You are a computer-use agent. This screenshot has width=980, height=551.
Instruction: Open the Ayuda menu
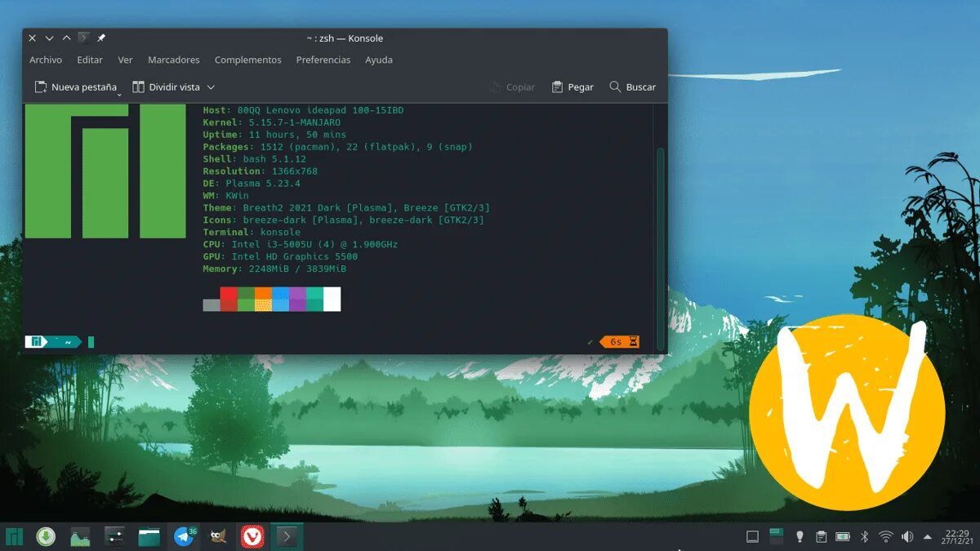[x=379, y=60]
